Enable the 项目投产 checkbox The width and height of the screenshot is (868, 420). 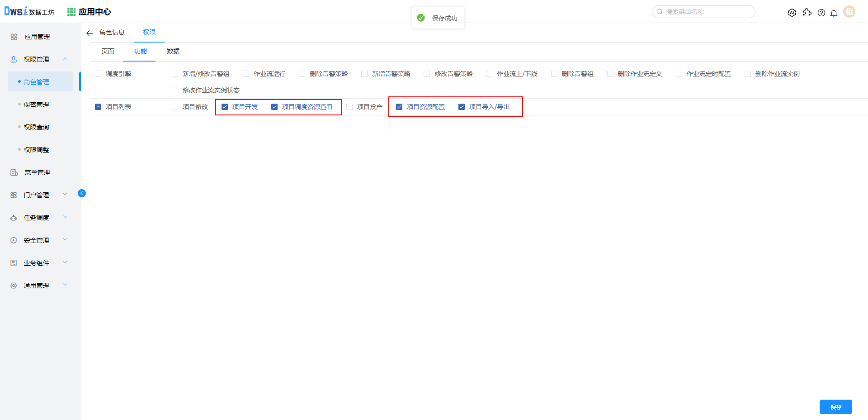349,107
